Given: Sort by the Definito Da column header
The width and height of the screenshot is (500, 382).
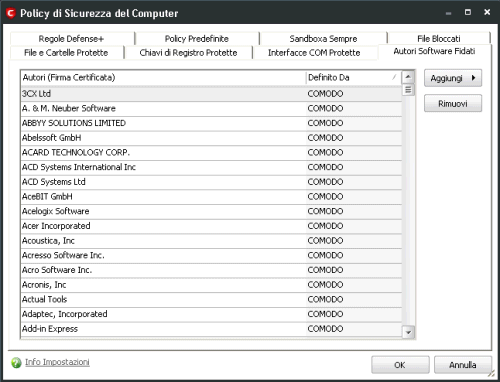Looking at the screenshot, I should point(354,78).
